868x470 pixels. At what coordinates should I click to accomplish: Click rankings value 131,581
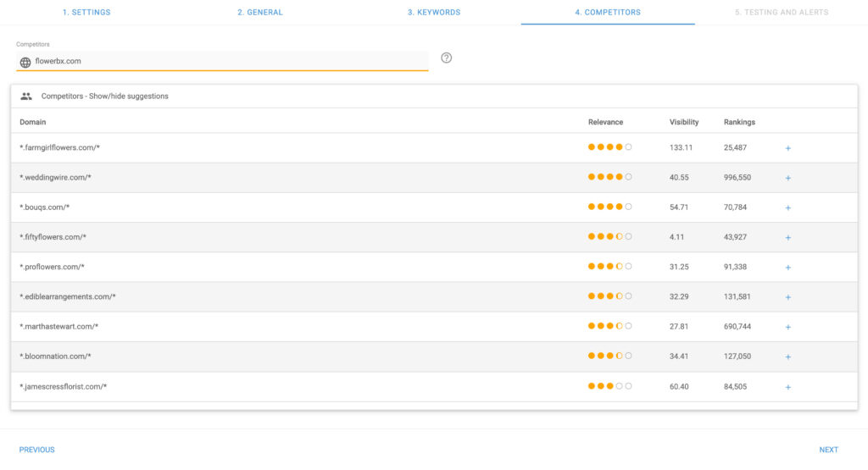[737, 297]
